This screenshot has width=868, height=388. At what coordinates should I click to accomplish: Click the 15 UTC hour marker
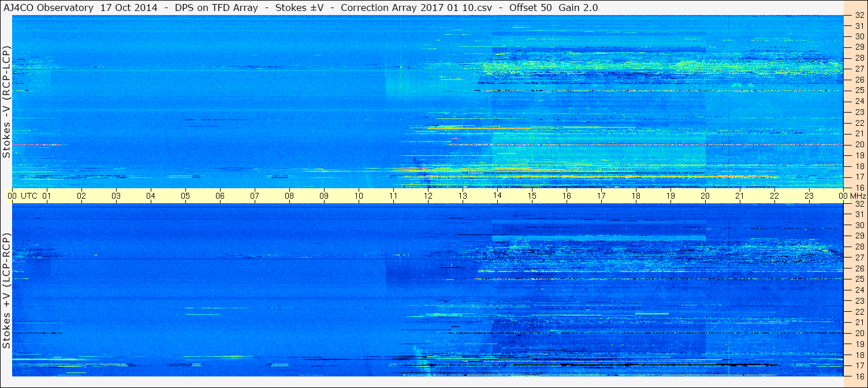pos(532,196)
